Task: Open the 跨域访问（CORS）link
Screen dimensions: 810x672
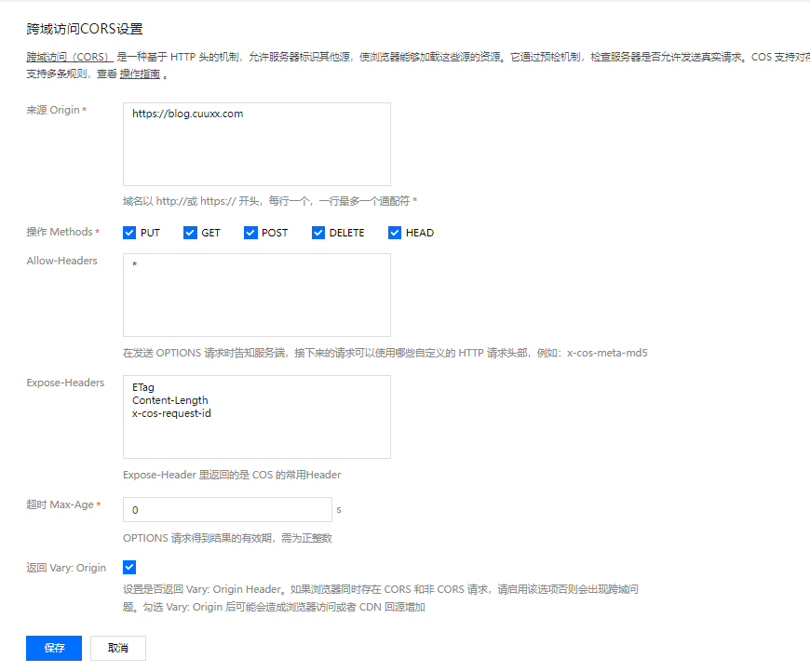Action: point(69,57)
